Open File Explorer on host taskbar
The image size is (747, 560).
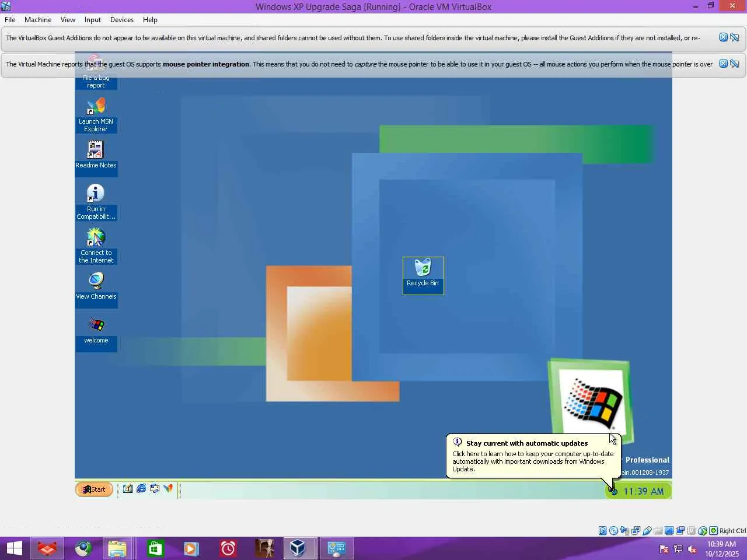tap(118, 548)
